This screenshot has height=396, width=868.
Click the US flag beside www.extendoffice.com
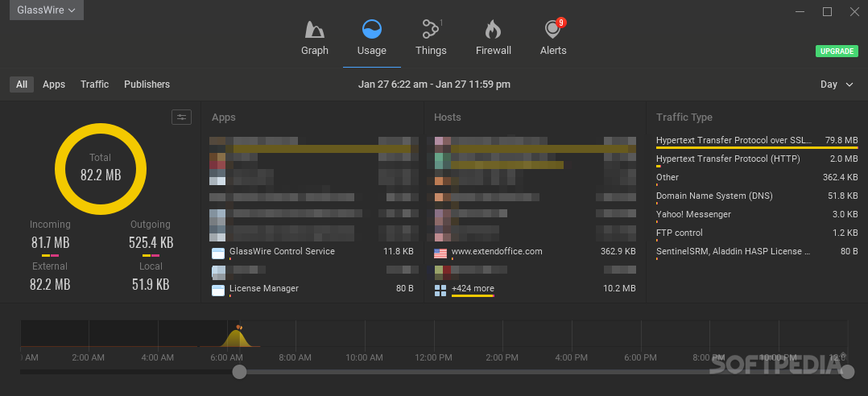click(440, 254)
